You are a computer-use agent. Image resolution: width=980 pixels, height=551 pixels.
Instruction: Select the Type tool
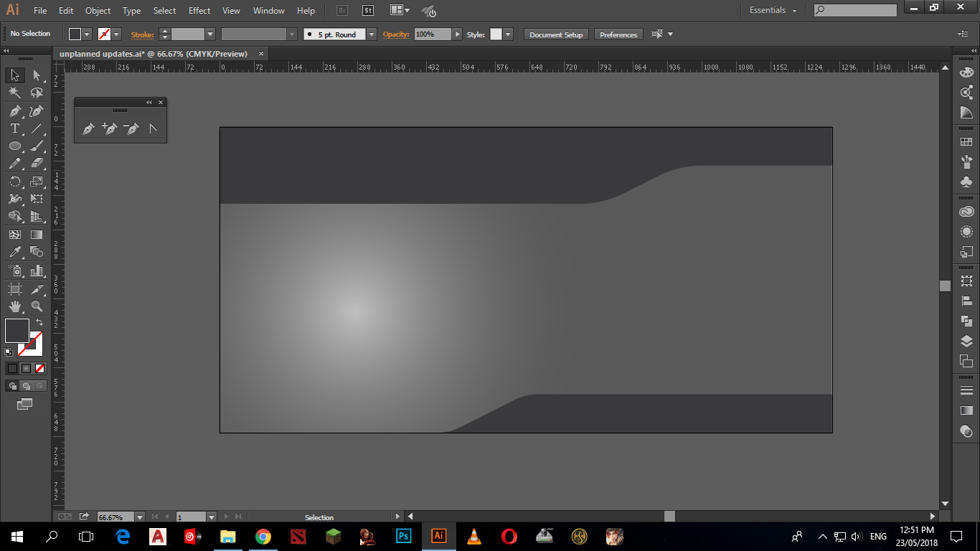(14, 129)
